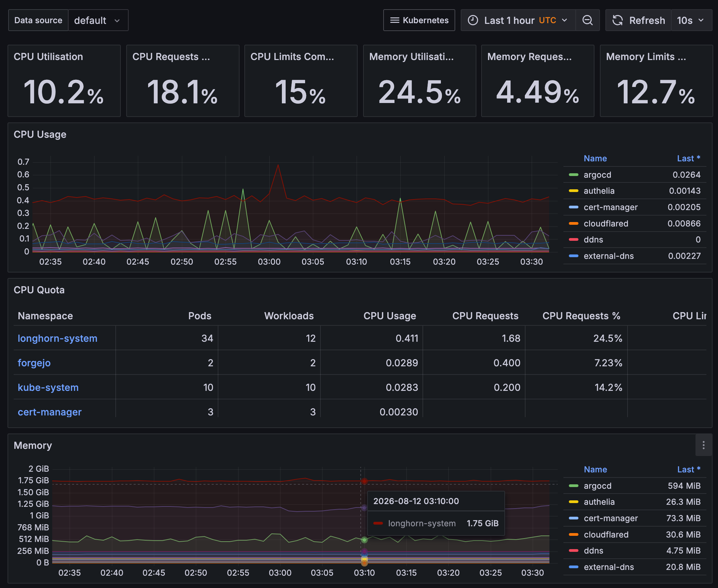Image resolution: width=718 pixels, height=588 pixels.
Task: Click the Refresh dashboard button
Action: pos(638,20)
